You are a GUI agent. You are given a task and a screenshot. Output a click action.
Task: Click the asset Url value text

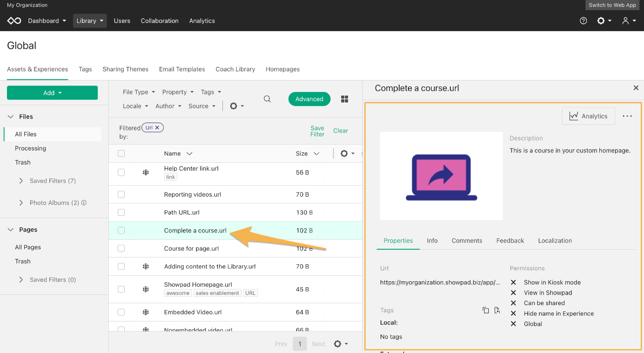(x=440, y=283)
